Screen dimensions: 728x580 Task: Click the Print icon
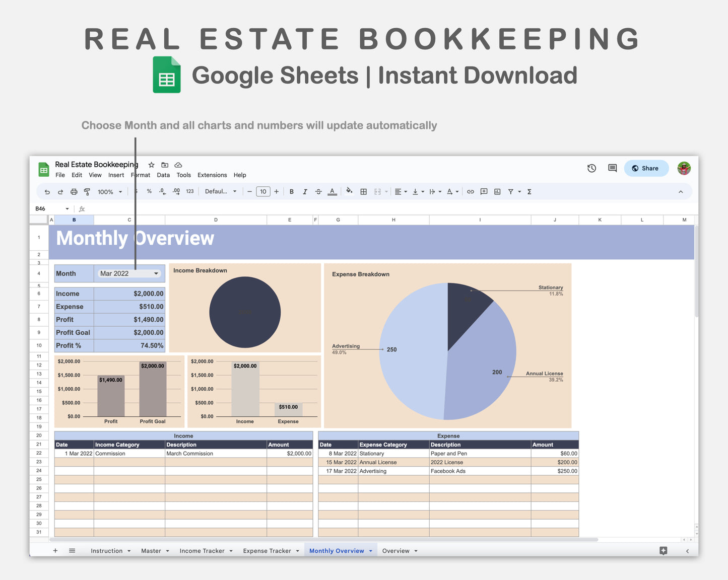(x=74, y=192)
